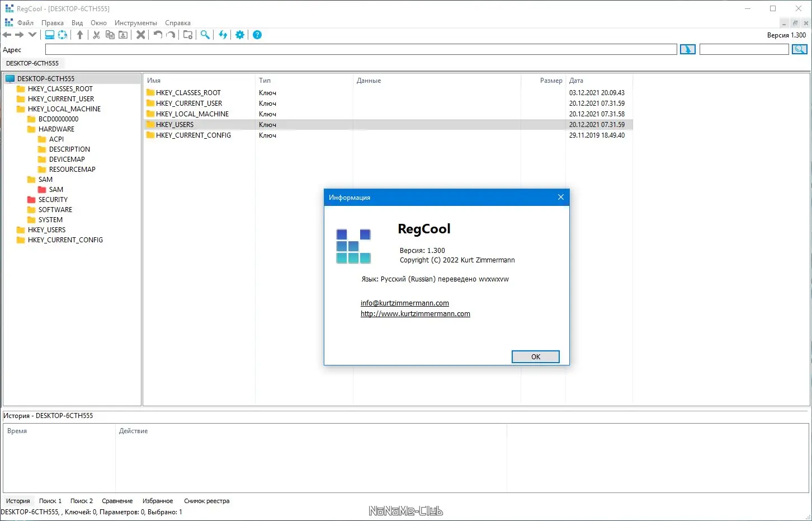Open the Файл menu
Viewport: 812px width, 521px height.
25,23
